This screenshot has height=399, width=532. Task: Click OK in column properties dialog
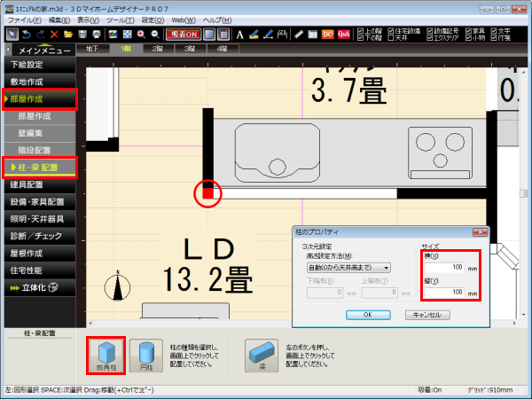click(367, 314)
